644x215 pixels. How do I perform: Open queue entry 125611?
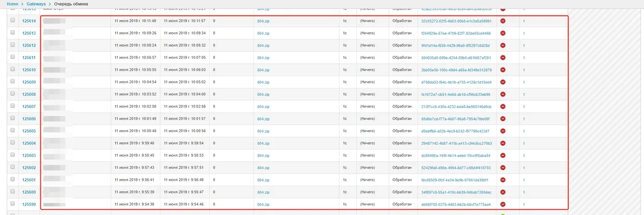[29, 58]
